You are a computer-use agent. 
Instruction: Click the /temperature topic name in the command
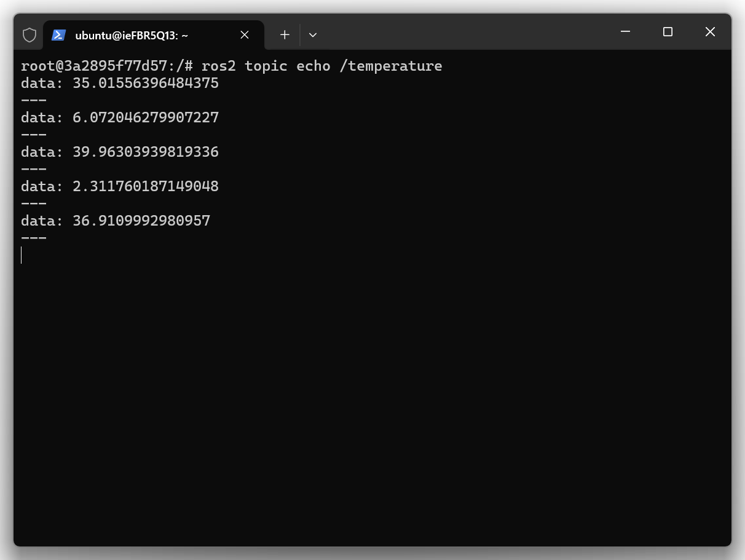pos(390,66)
